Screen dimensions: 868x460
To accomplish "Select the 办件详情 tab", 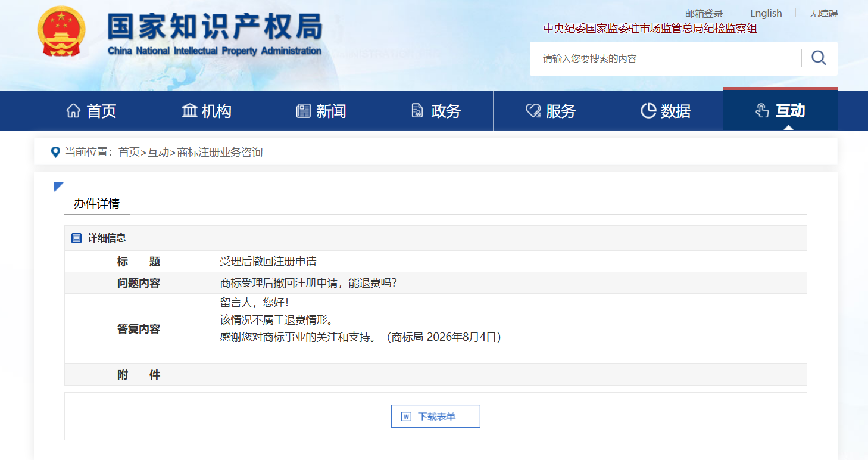I will (x=96, y=203).
